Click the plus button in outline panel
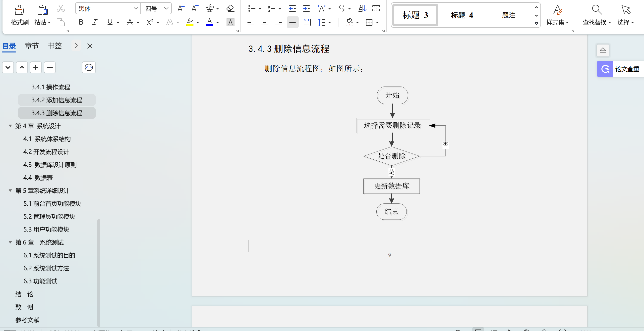 [x=36, y=67]
